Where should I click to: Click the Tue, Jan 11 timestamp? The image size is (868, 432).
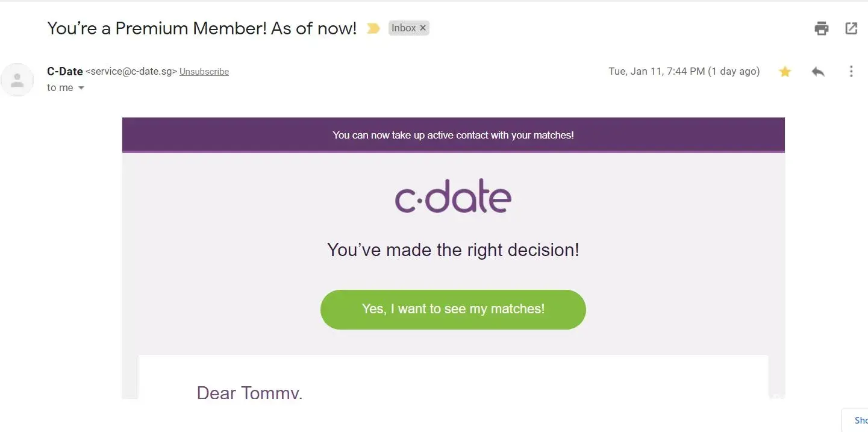click(x=684, y=71)
